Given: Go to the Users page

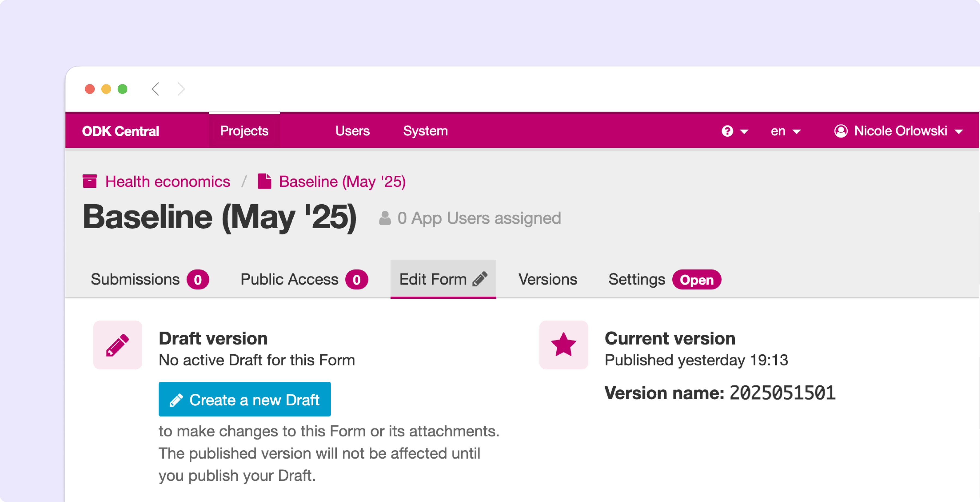Looking at the screenshot, I should click(x=352, y=131).
